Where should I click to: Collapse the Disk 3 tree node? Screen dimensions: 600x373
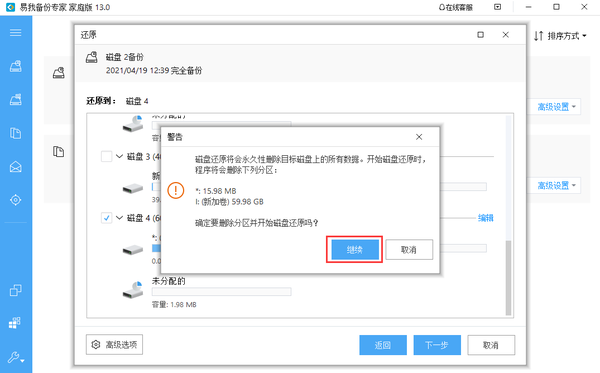119,156
